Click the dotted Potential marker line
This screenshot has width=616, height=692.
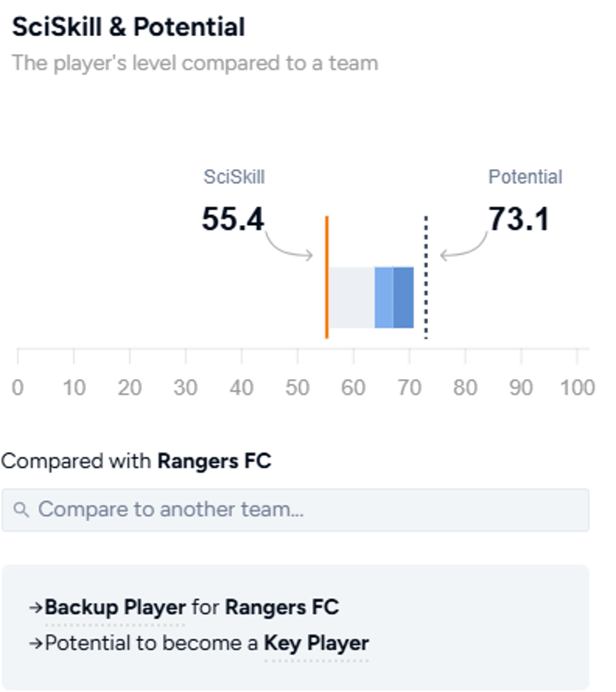pyautogui.click(x=426, y=275)
